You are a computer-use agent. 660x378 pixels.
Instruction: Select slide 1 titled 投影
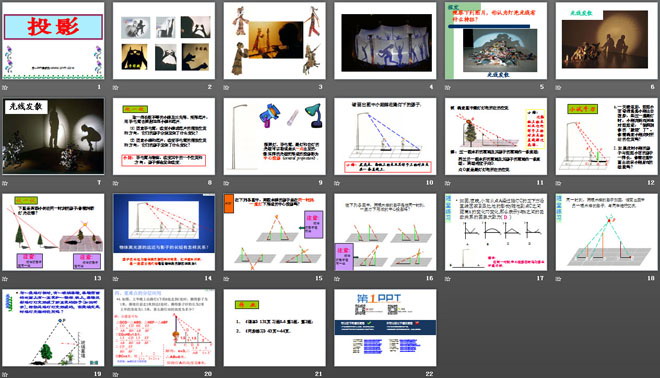53,41
